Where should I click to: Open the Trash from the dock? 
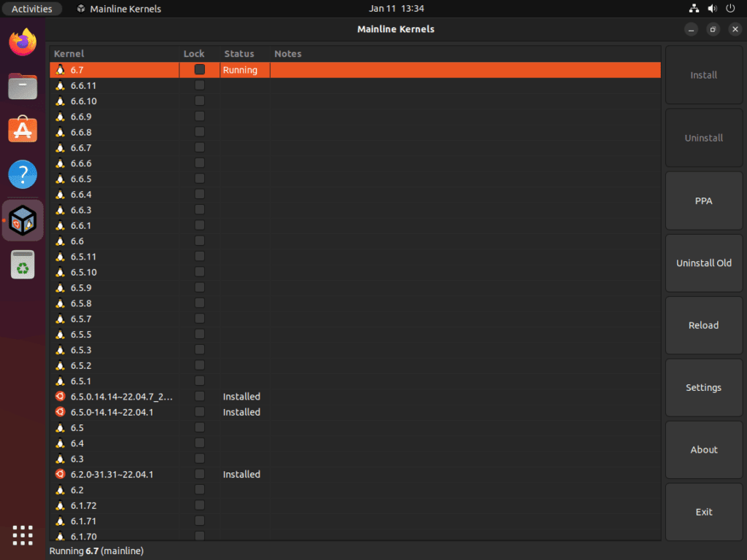tap(23, 264)
